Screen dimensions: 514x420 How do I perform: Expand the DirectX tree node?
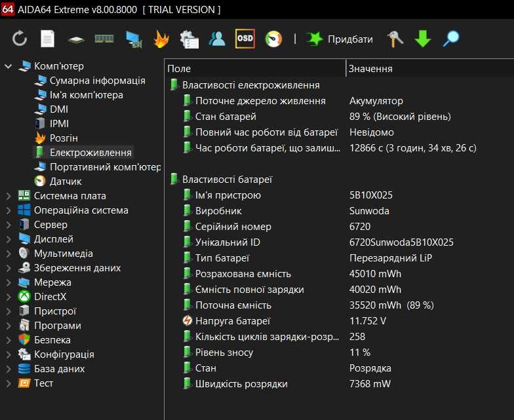pyautogui.click(x=9, y=297)
